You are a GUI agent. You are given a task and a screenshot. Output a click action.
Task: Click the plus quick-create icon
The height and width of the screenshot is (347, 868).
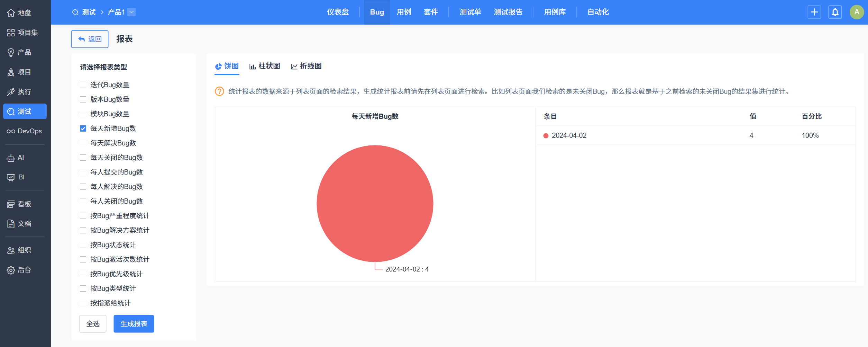[814, 12]
